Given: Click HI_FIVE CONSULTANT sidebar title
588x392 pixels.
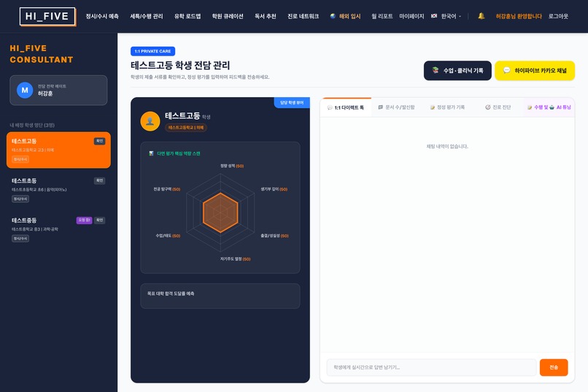Looking at the screenshot, I should tap(42, 54).
